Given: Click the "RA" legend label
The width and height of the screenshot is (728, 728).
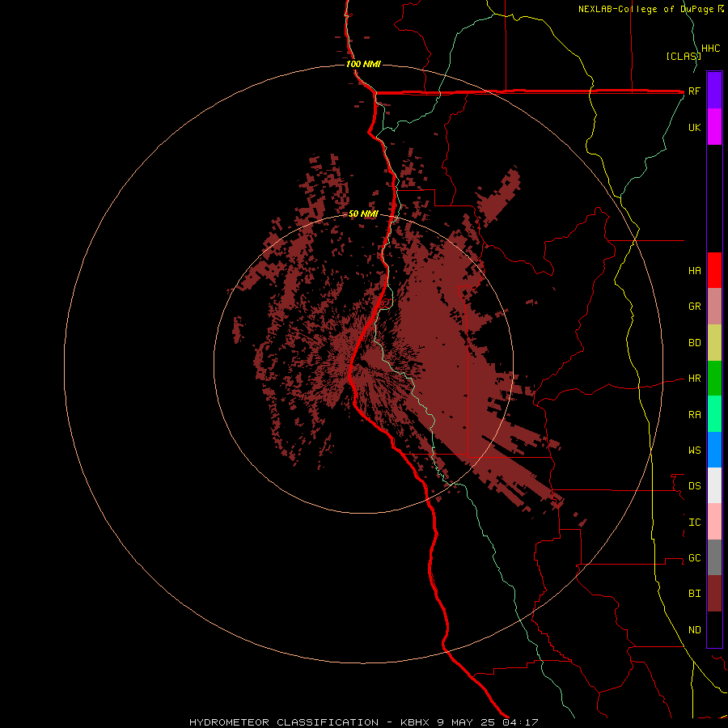Looking at the screenshot, I should 695,415.
